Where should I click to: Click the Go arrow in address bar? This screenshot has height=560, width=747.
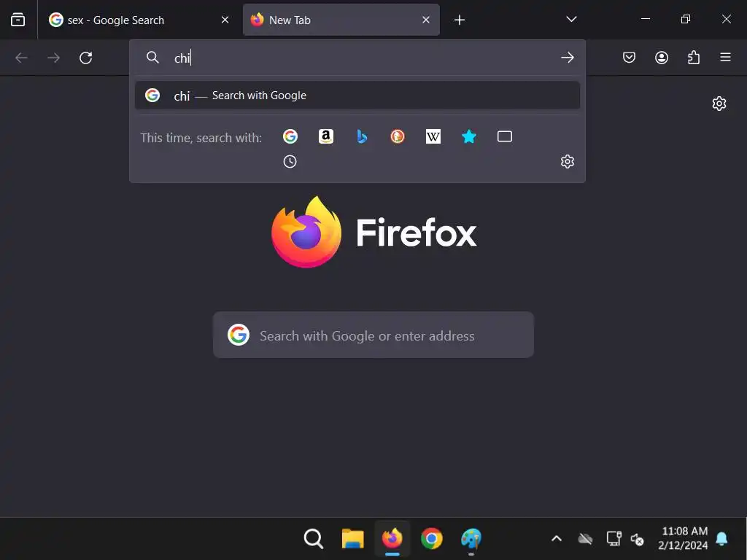(567, 58)
